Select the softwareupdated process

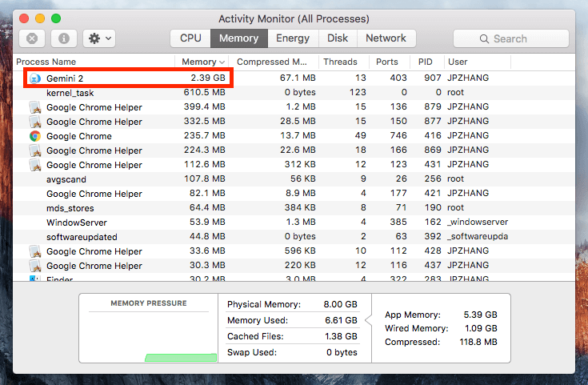coord(294,237)
